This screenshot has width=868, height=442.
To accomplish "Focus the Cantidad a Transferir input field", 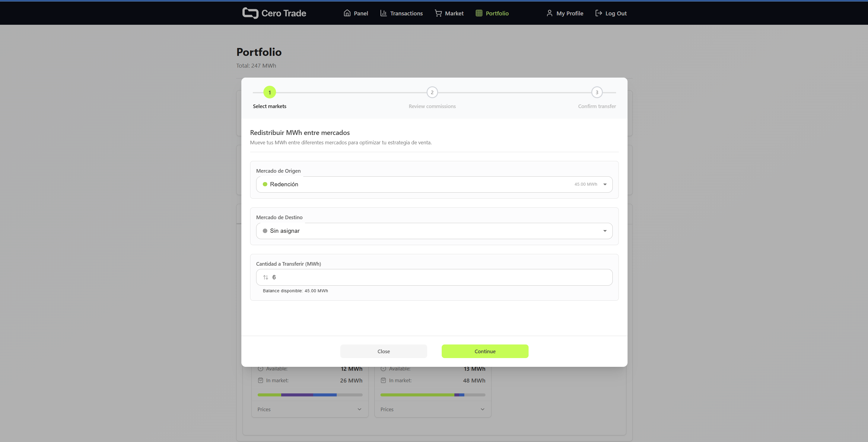I will pyautogui.click(x=438, y=277).
